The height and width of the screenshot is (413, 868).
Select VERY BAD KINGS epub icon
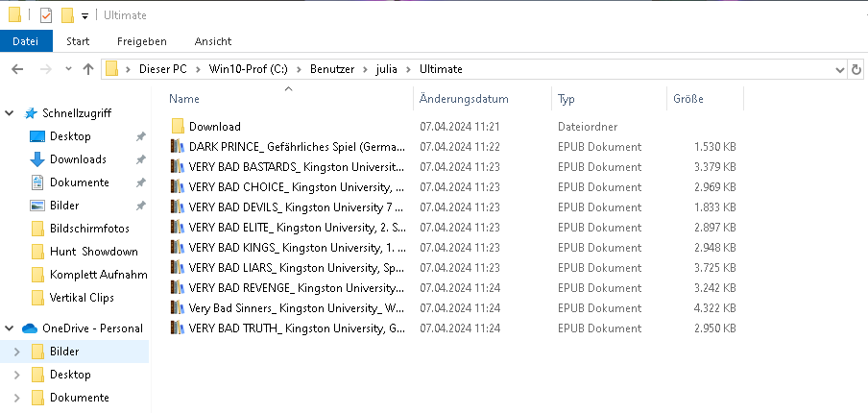click(177, 248)
